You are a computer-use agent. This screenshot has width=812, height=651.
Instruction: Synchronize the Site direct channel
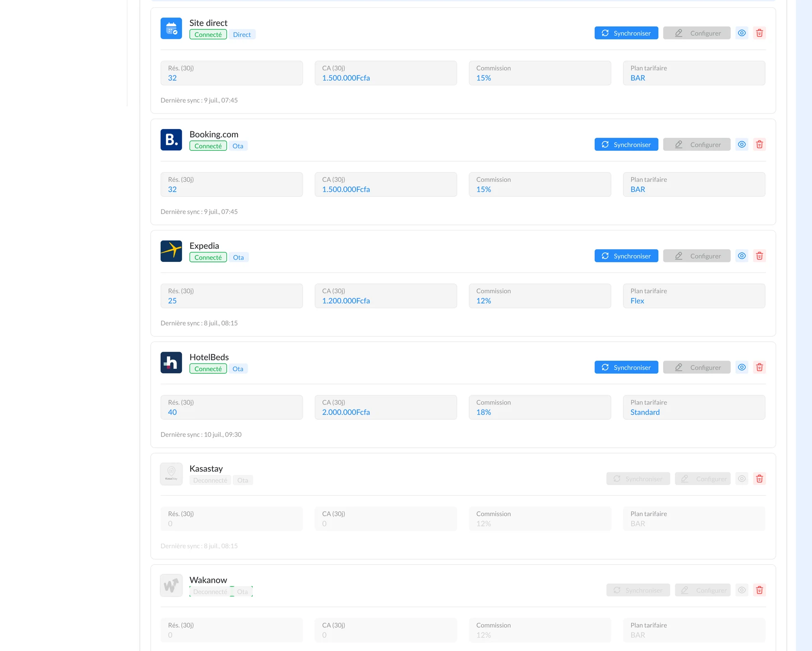(x=626, y=33)
